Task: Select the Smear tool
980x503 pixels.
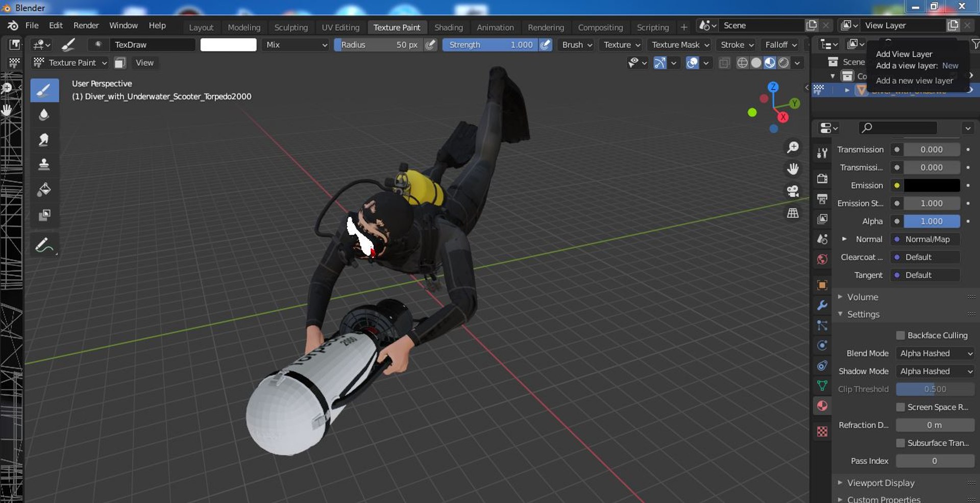Action: point(44,140)
